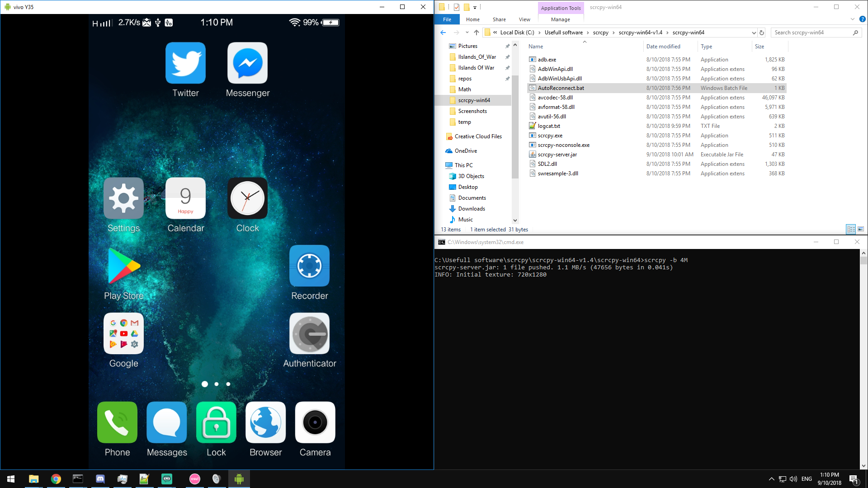Image resolution: width=868 pixels, height=488 pixels.
Task: Open the Calendar app showing 9
Action: [185, 198]
